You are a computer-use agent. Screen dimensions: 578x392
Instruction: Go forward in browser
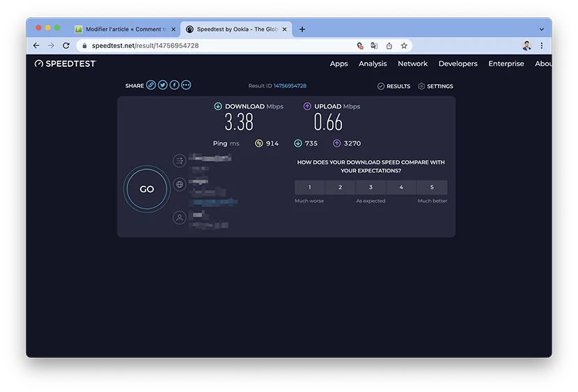click(52, 46)
